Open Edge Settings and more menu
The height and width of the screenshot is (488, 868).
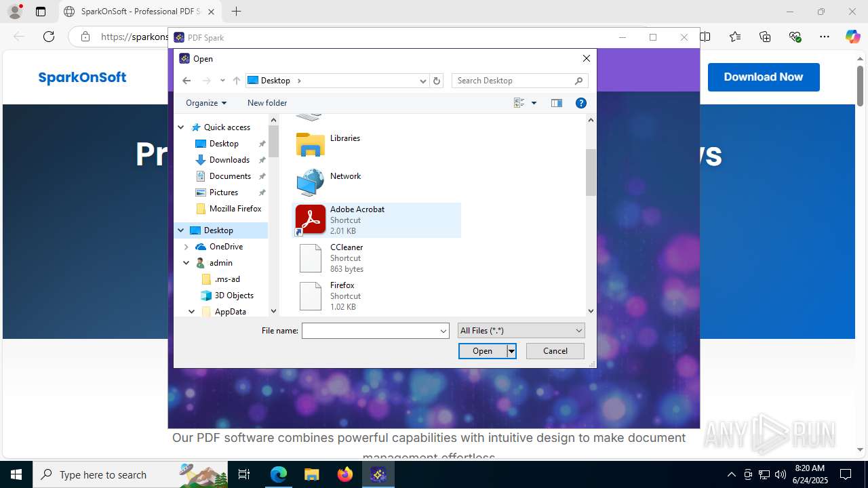coord(825,37)
